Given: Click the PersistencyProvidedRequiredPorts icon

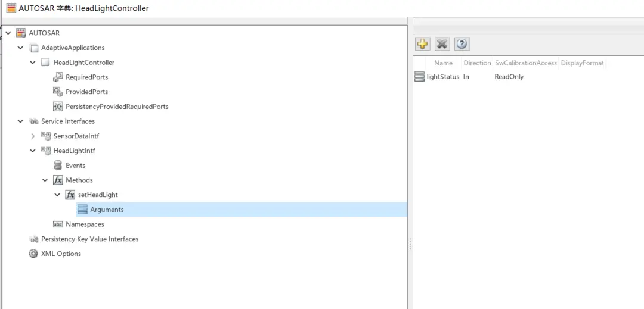Looking at the screenshot, I should pos(58,107).
